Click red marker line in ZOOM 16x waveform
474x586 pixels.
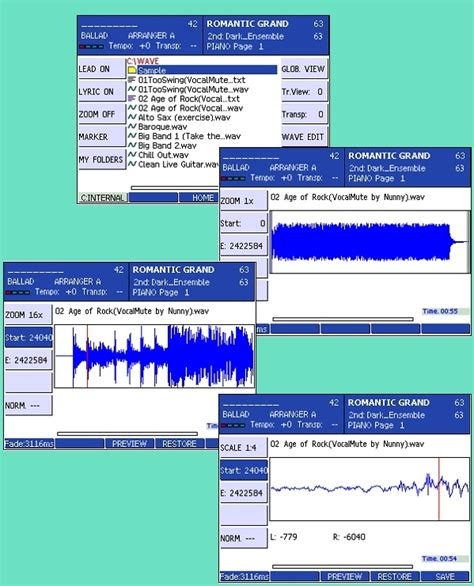pos(87,356)
